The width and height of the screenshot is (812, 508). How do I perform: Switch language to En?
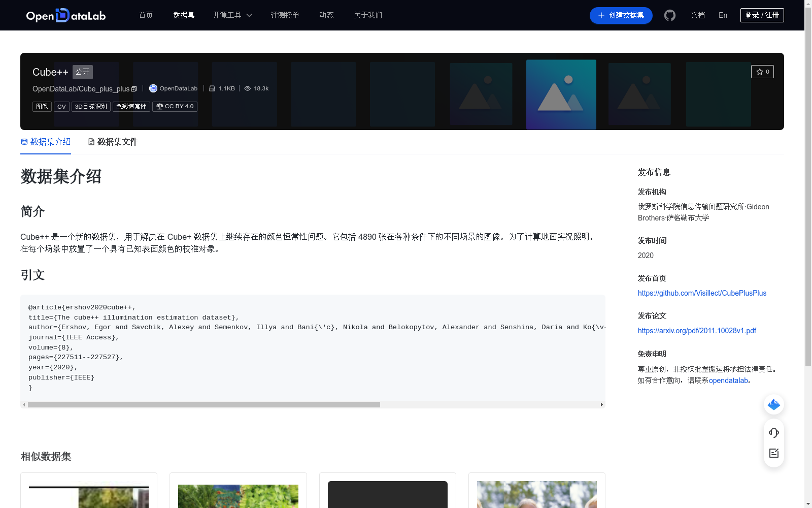pyautogui.click(x=723, y=15)
